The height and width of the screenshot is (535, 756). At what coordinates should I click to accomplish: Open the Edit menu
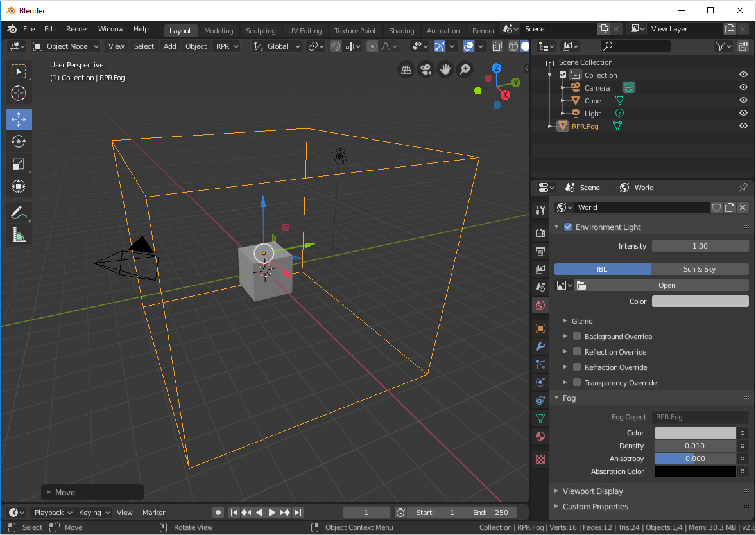tap(50, 29)
